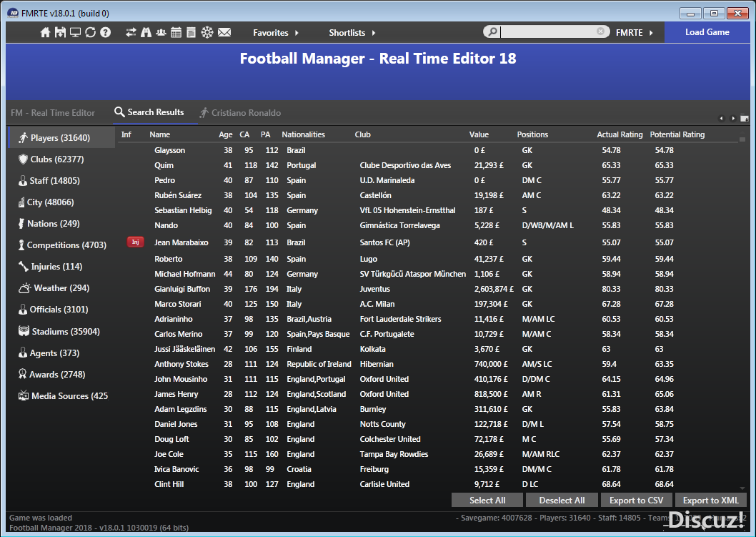Click the results list scroll-down arrow
756x537 pixels.
pyautogui.click(x=742, y=488)
